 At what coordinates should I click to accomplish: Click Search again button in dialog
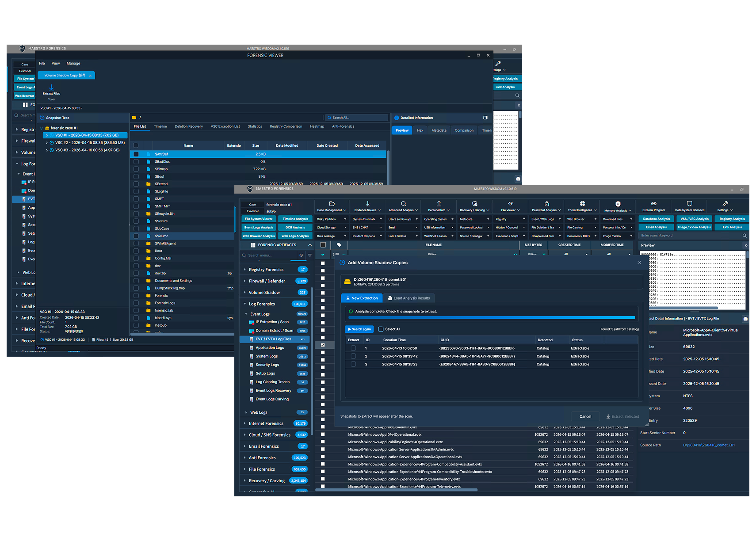point(359,329)
